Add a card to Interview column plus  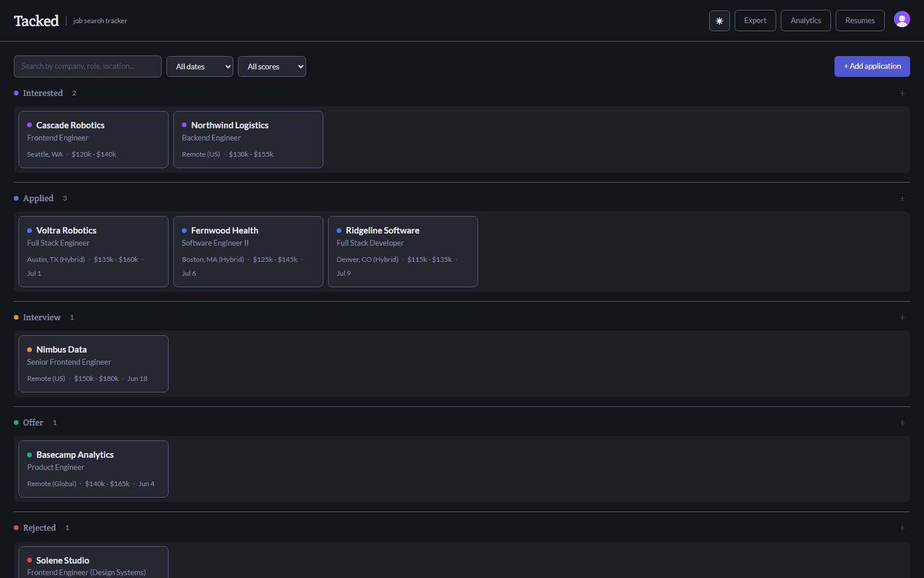(x=902, y=317)
